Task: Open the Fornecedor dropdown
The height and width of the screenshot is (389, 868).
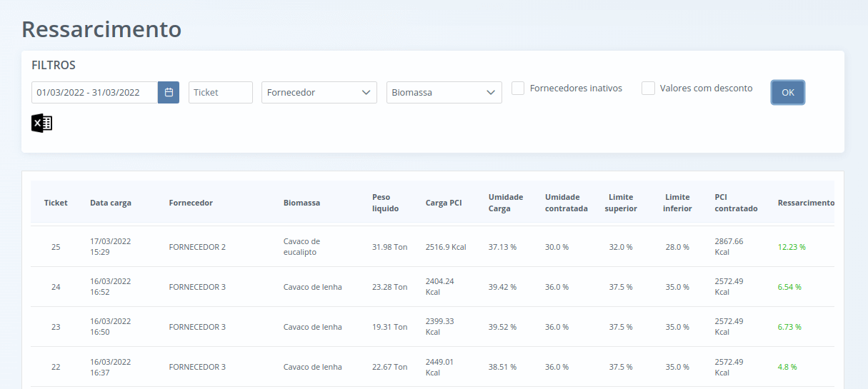Action: point(319,92)
